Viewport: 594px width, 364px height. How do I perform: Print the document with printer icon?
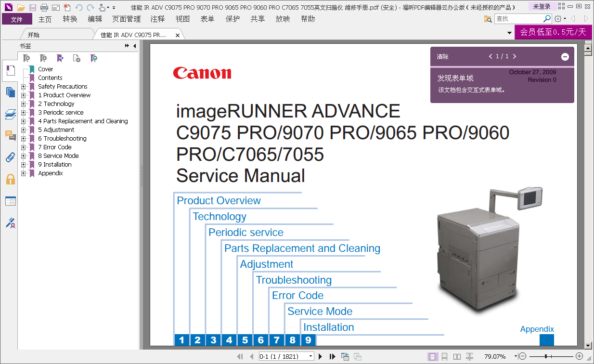tap(44, 7)
